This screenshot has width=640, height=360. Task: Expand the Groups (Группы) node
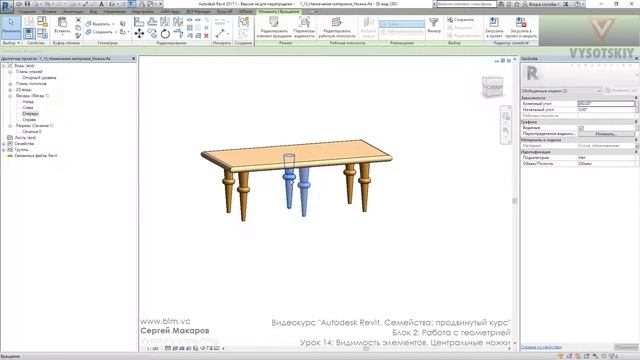pos(4,150)
